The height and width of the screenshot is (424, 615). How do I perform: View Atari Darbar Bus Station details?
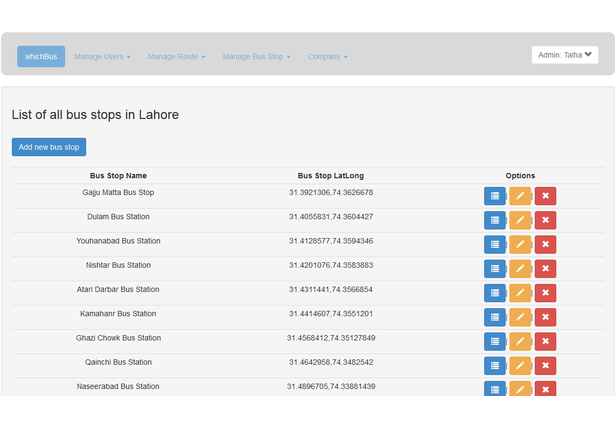coord(495,293)
